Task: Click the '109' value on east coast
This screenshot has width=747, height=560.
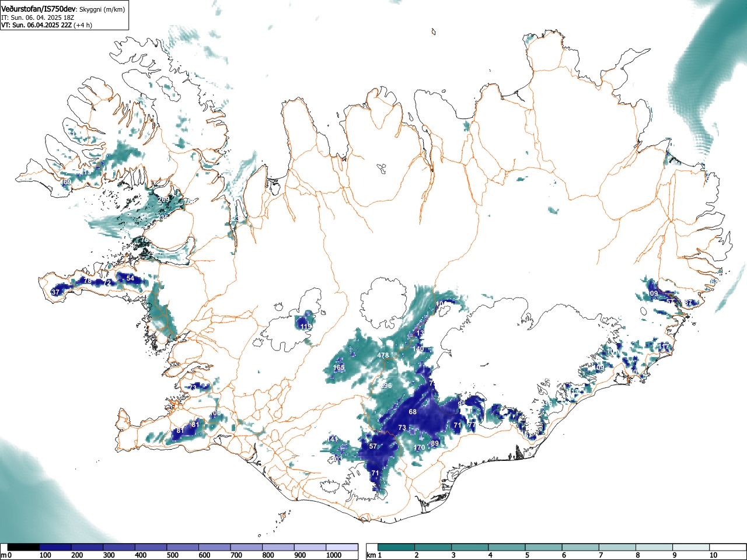Action: click(652, 293)
